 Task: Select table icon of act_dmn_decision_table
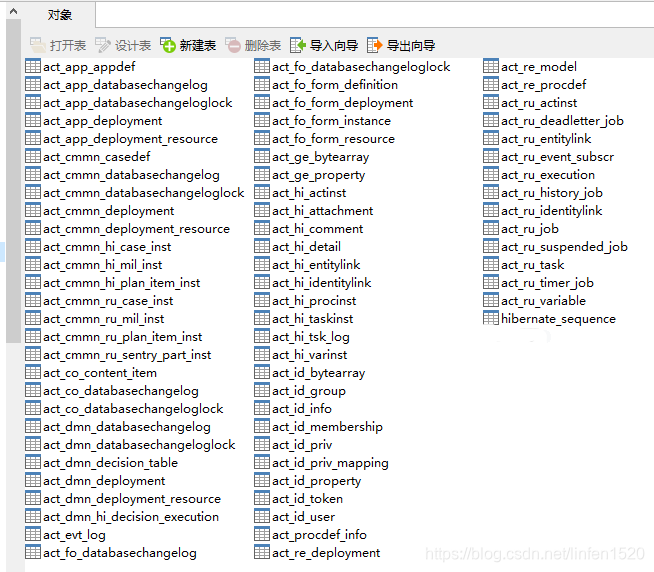click(33, 462)
